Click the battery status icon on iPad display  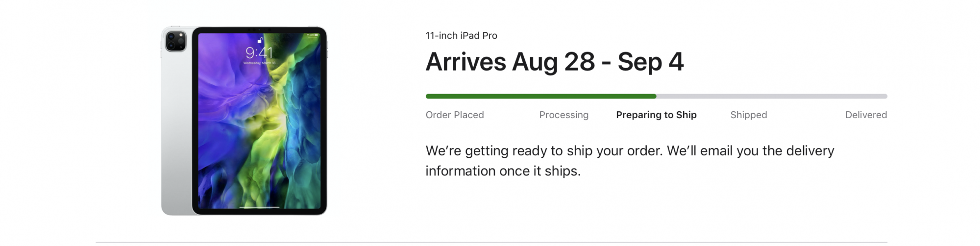(316, 35)
